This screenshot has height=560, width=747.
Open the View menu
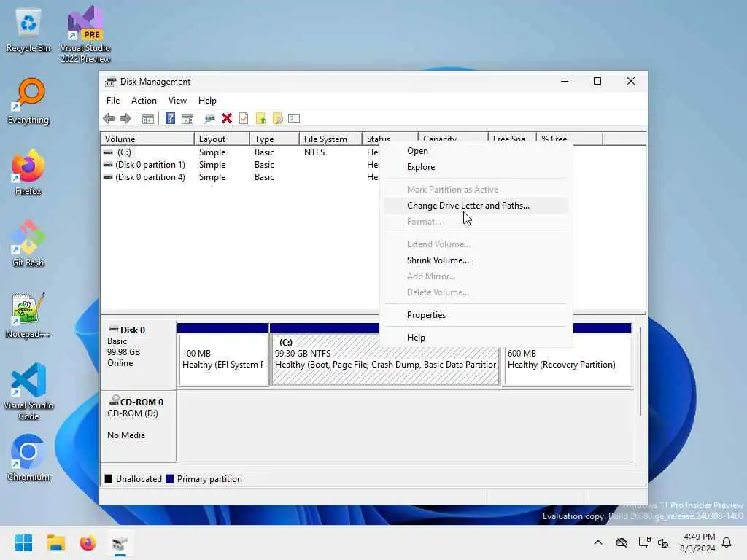coord(177,101)
